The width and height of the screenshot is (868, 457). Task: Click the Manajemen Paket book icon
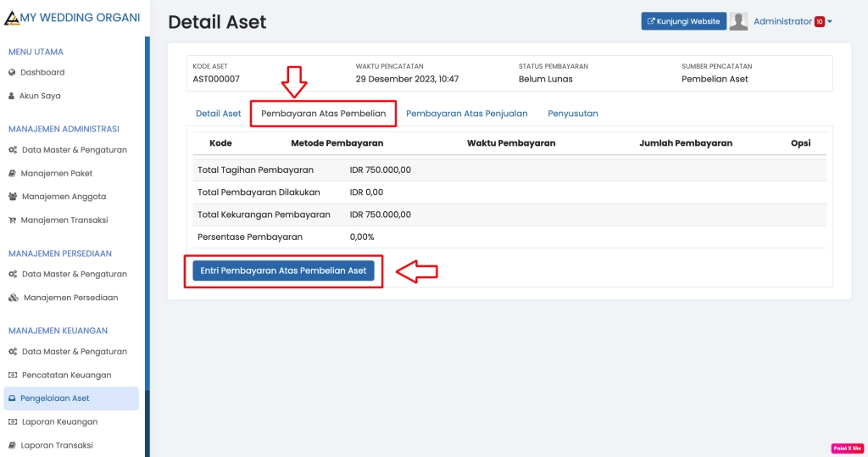[12, 174]
